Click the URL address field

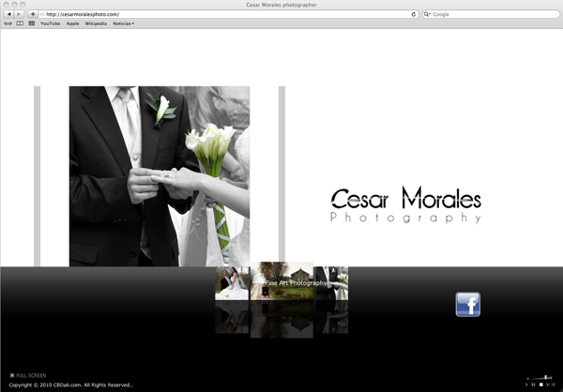[x=225, y=14]
